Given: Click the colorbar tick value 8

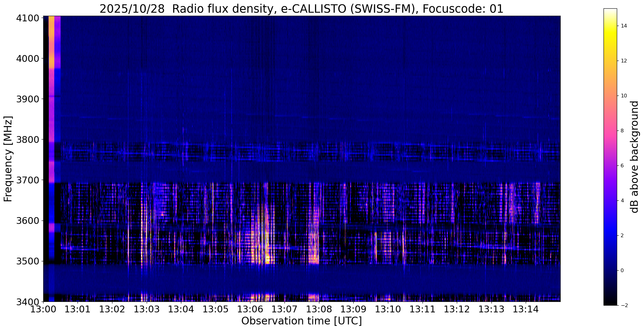Looking at the screenshot, I should coord(622,131).
